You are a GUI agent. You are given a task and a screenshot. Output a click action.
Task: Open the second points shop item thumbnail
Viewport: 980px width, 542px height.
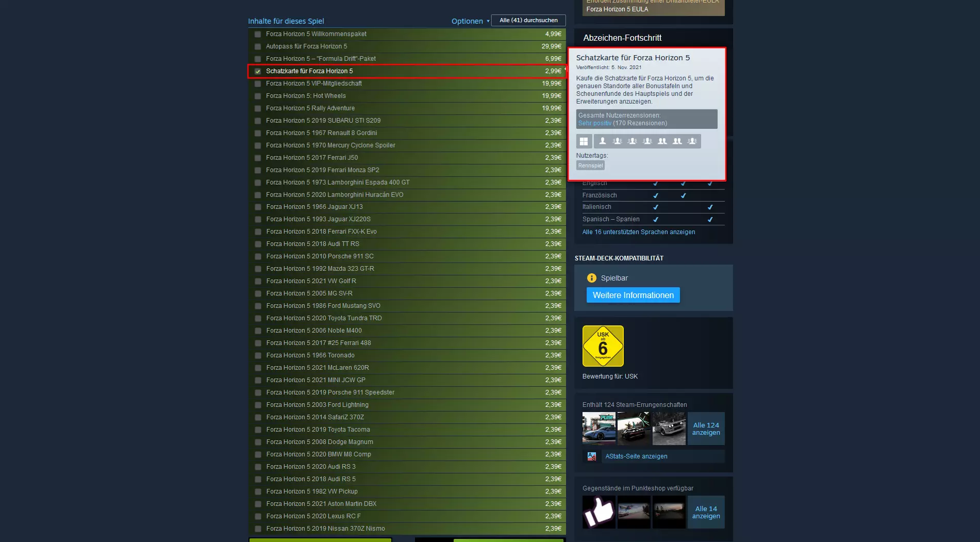(x=634, y=512)
